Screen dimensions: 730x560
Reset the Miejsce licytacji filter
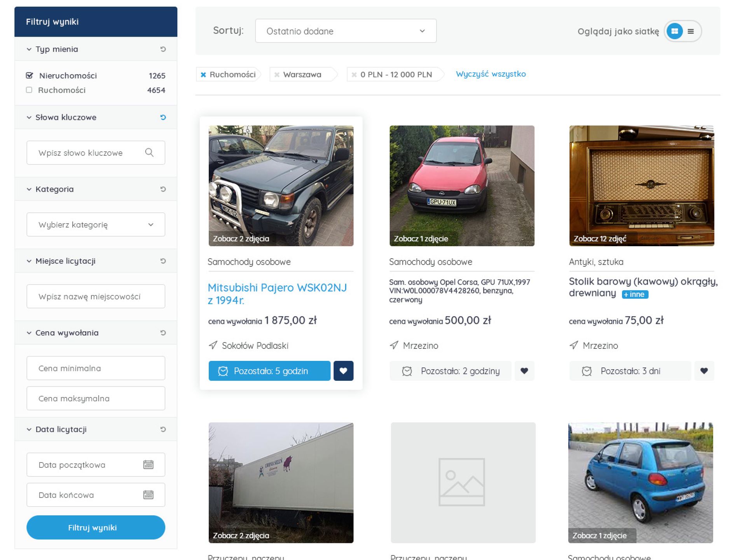pyautogui.click(x=163, y=261)
